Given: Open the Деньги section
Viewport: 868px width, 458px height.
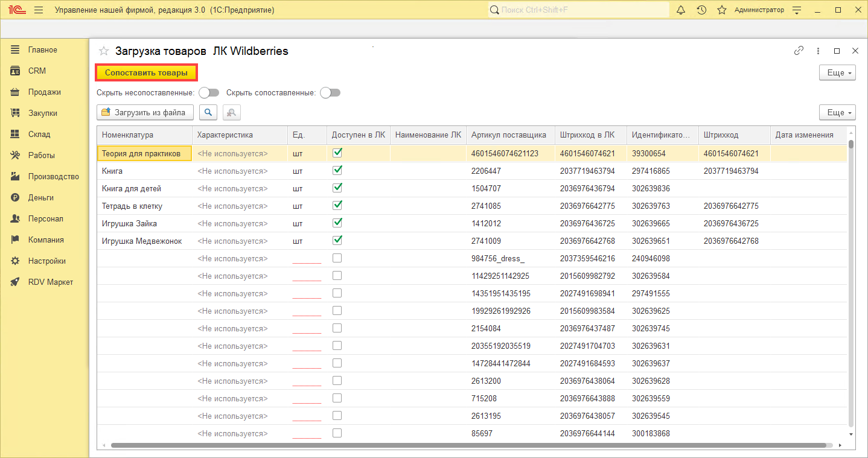Looking at the screenshot, I should pos(41,197).
